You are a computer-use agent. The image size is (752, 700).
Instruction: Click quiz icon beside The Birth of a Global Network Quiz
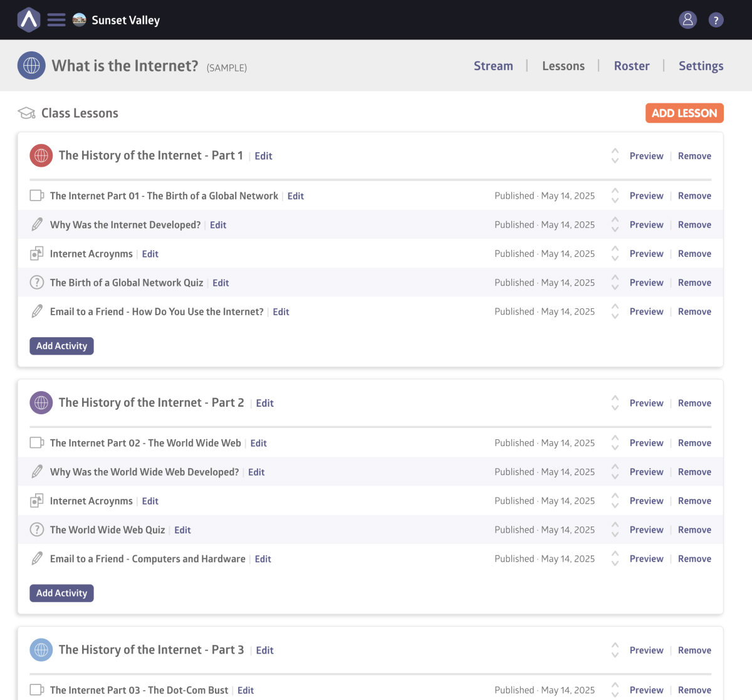[37, 283]
